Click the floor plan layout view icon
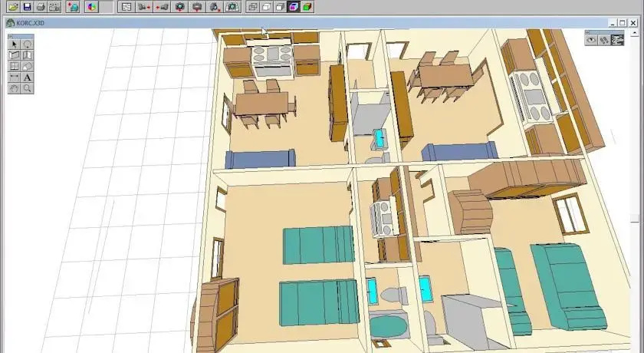Viewport: 644px width, 353px height. pyautogui.click(x=127, y=7)
